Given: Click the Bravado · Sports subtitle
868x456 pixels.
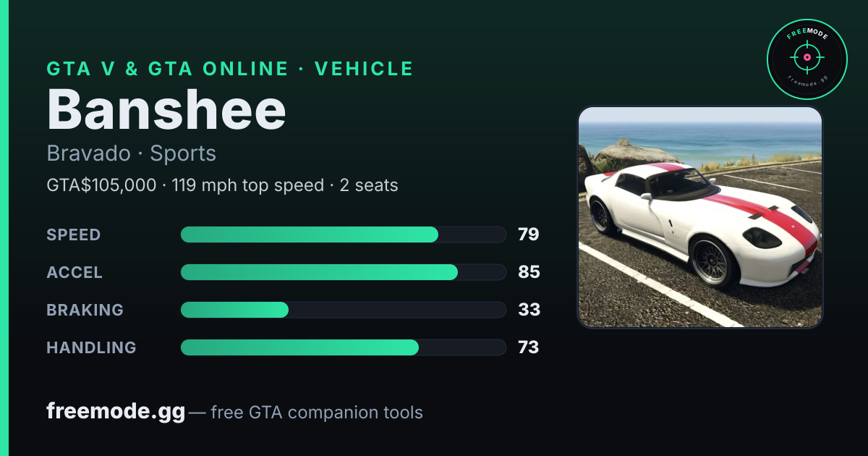Looking at the screenshot, I should (132, 153).
